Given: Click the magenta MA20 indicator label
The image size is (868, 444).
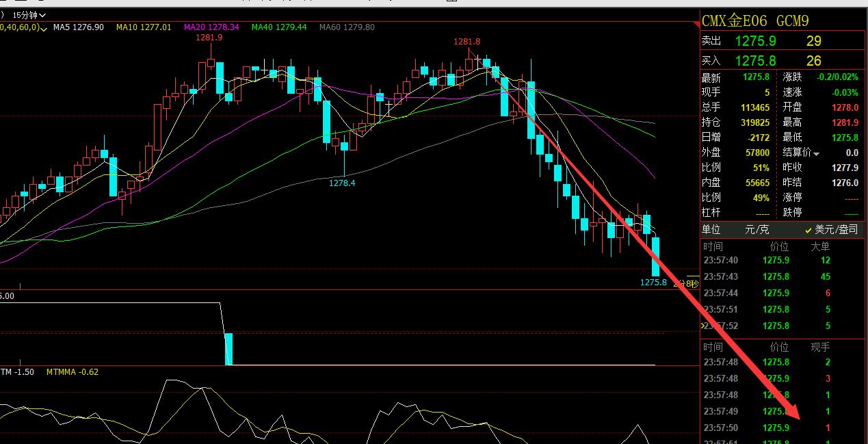Looking at the screenshot, I should pyautogui.click(x=211, y=27).
